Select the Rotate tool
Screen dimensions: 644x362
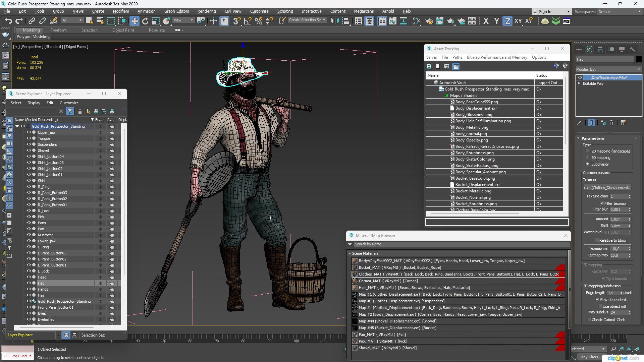tap(145, 21)
